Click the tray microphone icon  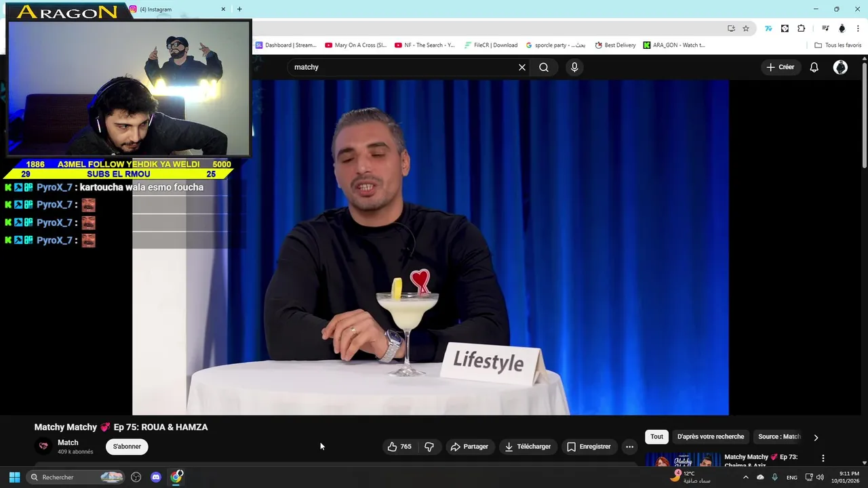coord(774,477)
